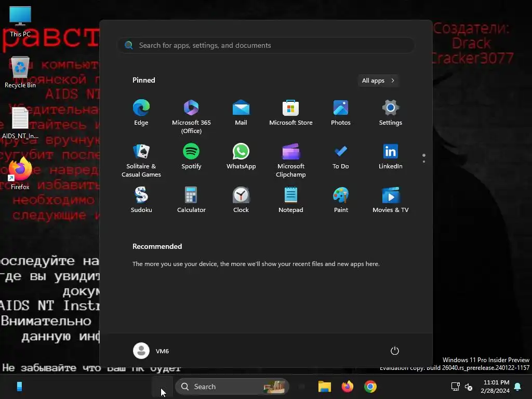Open Microsoft Store
The width and height of the screenshot is (532, 399).
pyautogui.click(x=291, y=113)
